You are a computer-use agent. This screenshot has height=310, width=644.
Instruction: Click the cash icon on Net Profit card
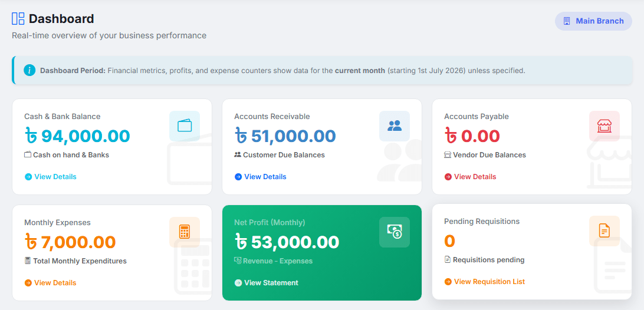(x=395, y=232)
